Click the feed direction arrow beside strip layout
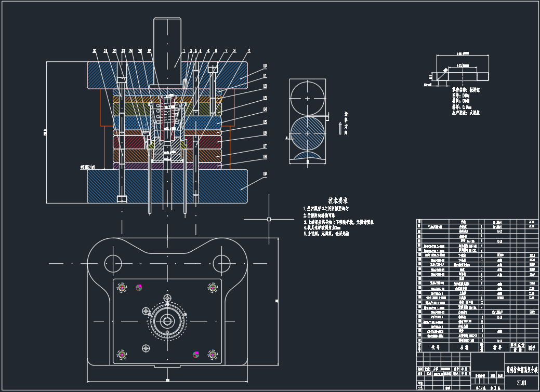The width and height of the screenshot is (540, 392). pos(340,128)
